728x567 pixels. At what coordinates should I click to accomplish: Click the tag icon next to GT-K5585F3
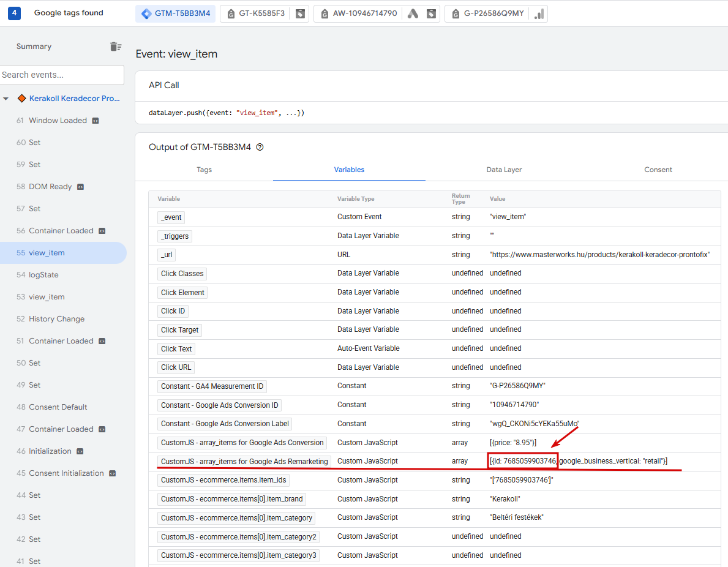[301, 13]
